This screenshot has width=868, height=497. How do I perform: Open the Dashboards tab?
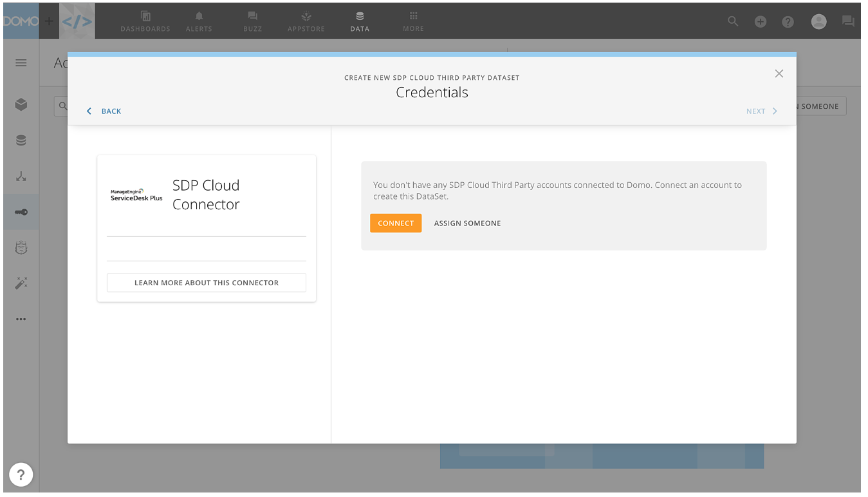click(x=145, y=21)
